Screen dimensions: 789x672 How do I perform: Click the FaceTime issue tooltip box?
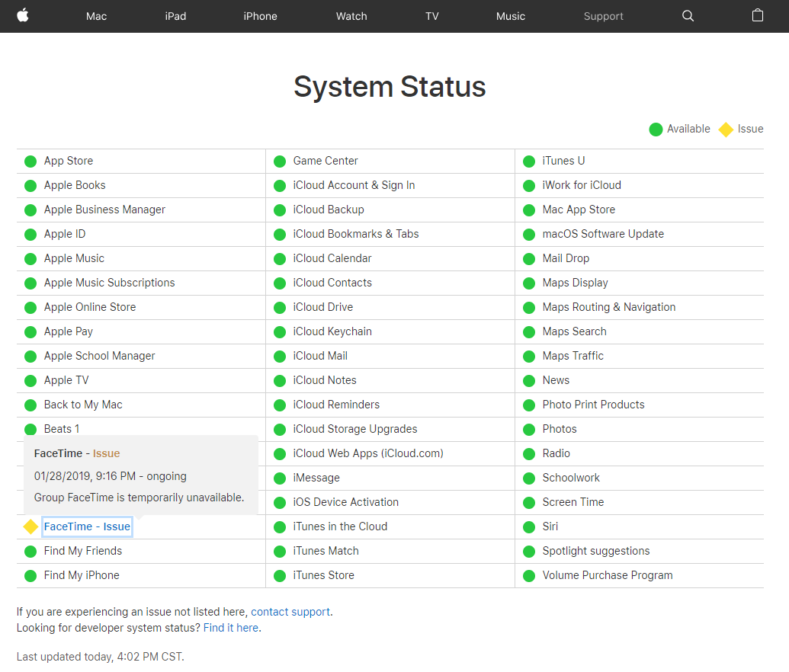pos(141,475)
